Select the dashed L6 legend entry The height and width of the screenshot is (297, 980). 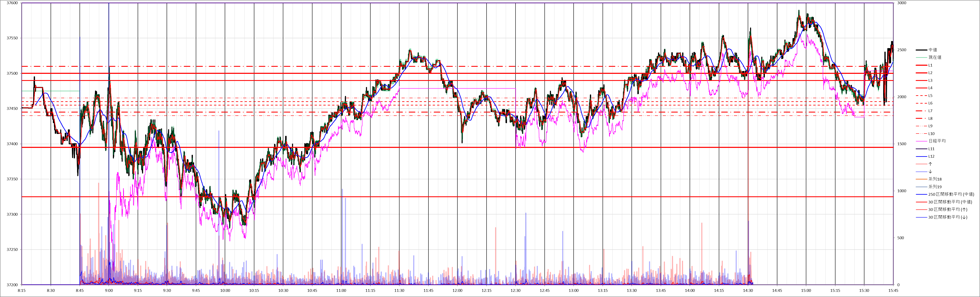pyautogui.click(x=924, y=103)
